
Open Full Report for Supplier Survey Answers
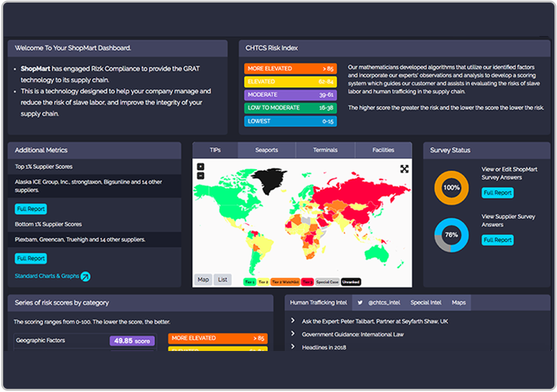(x=498, y=240)
